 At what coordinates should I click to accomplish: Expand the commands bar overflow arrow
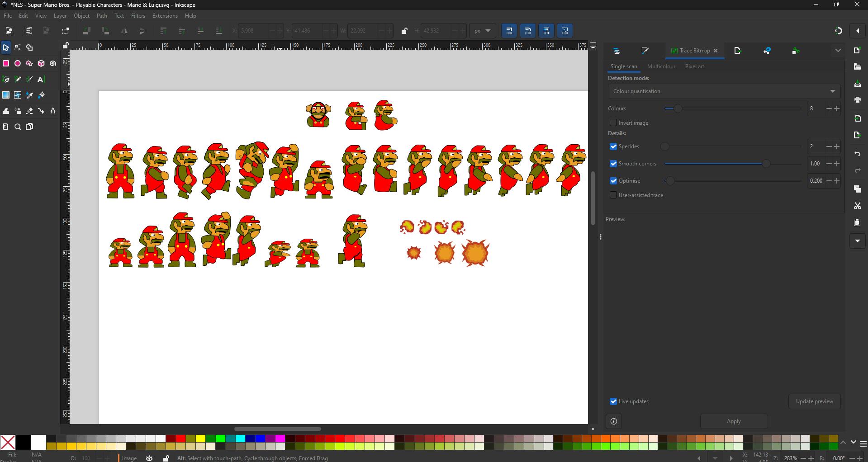coord(857,240)
